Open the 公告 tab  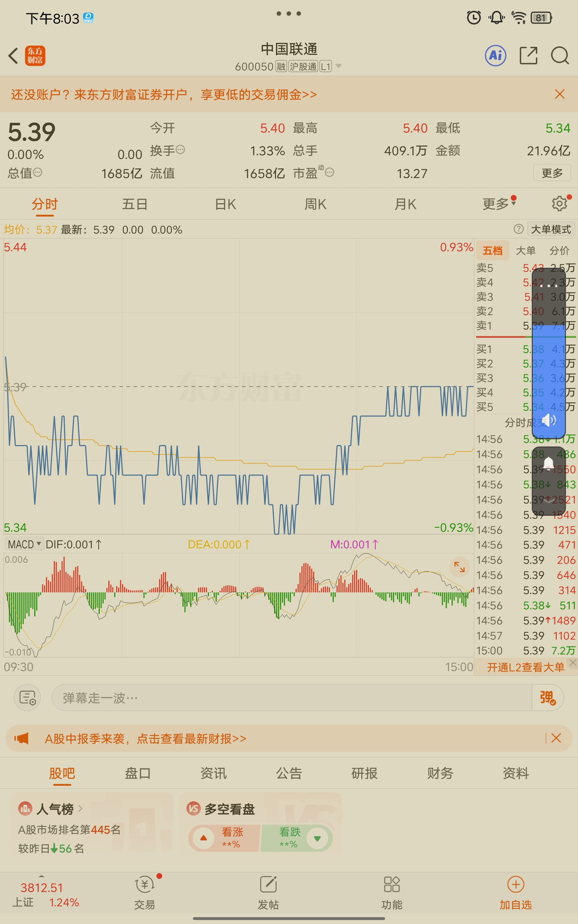coord(289,773)
